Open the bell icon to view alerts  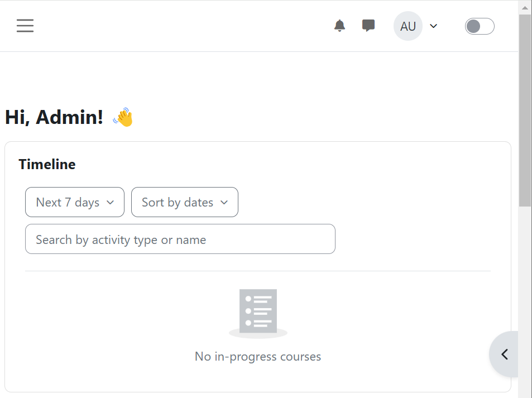point(339,26)
